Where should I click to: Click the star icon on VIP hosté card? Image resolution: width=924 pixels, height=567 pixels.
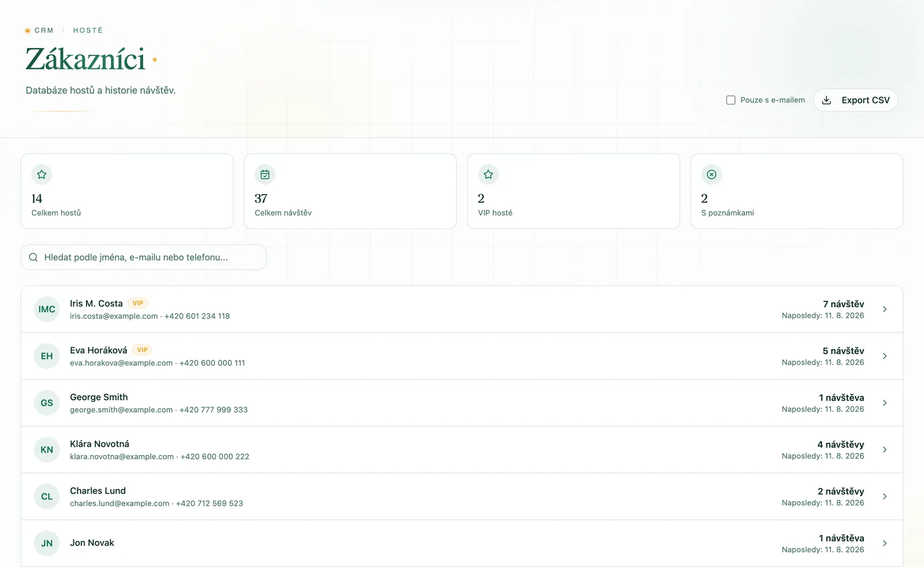tap(489, 174)
